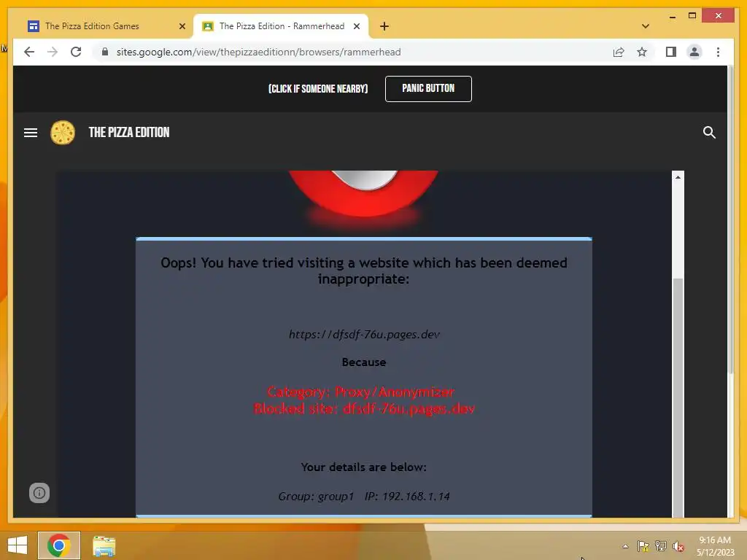Click the embedded frame scrollbar thumb
Image resolution: width=747 pixels, height=560 pixels.
pos(678,397)
